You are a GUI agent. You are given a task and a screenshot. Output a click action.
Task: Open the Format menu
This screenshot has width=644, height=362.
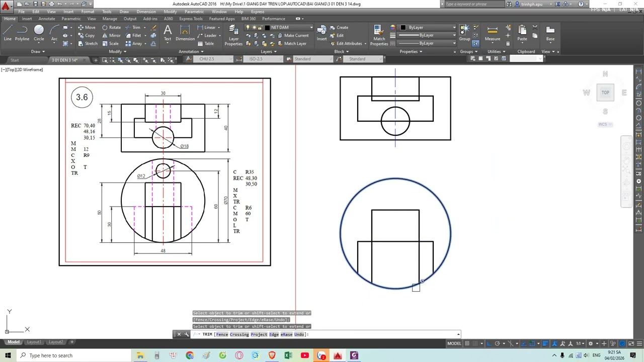point(88,12)
